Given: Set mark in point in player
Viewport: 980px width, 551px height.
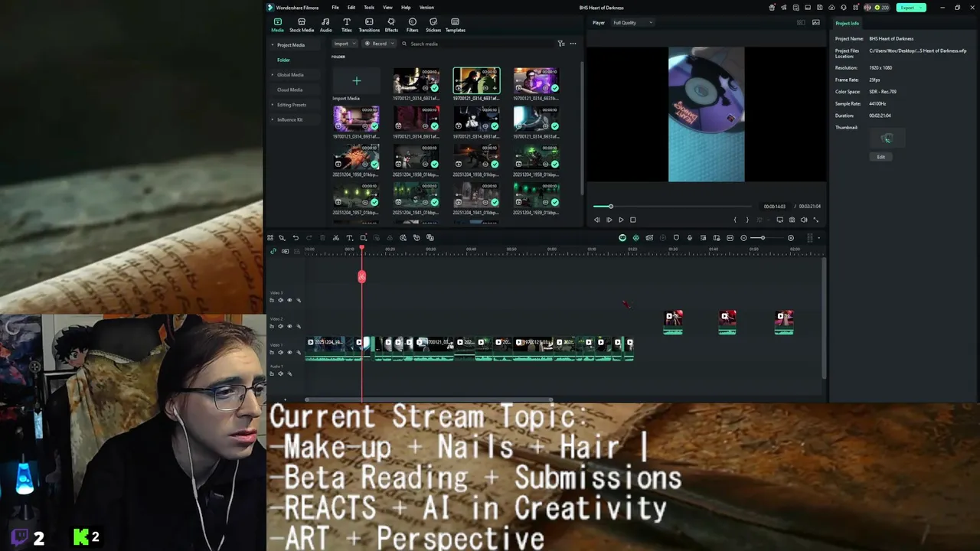Looking at the screenshot, I should coord(735,220).
